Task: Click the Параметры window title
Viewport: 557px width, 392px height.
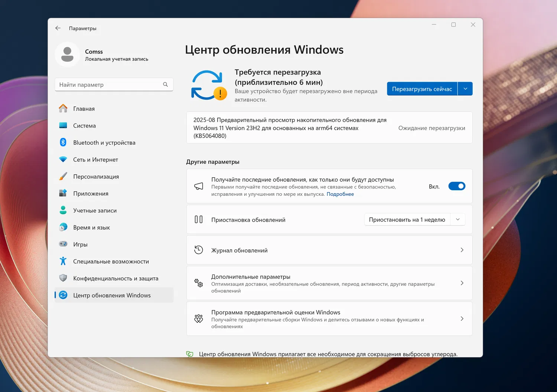Action: 83,28
